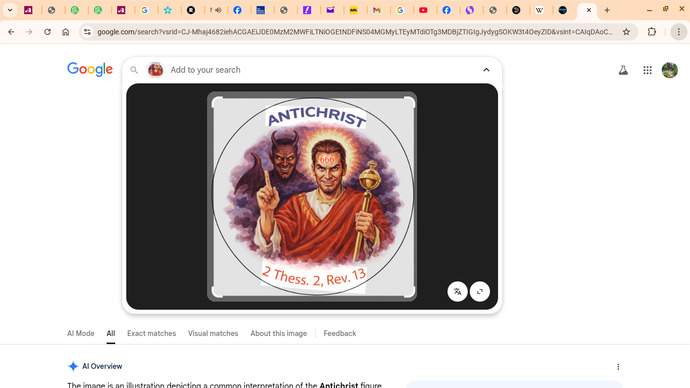Open the Extensions puzzle icon

[652, 32]
